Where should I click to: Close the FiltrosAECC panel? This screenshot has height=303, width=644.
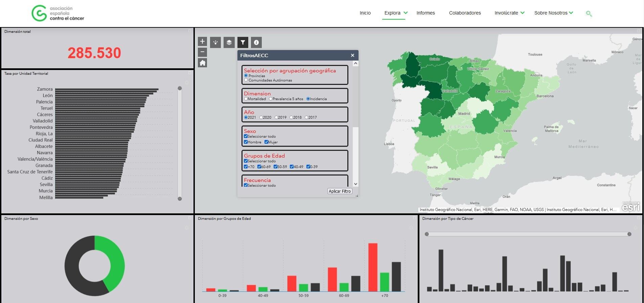coord(352,55)
